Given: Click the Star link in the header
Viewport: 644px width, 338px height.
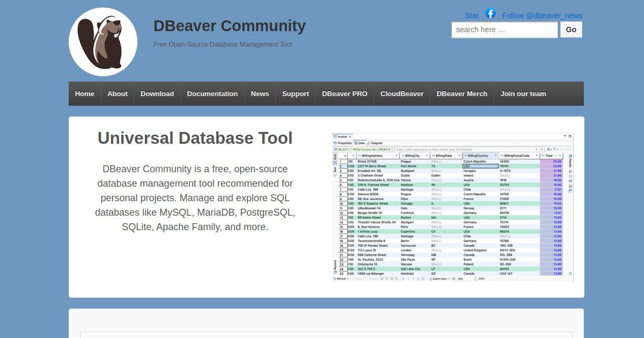Looking at the screenshot, I should (472, 16).
